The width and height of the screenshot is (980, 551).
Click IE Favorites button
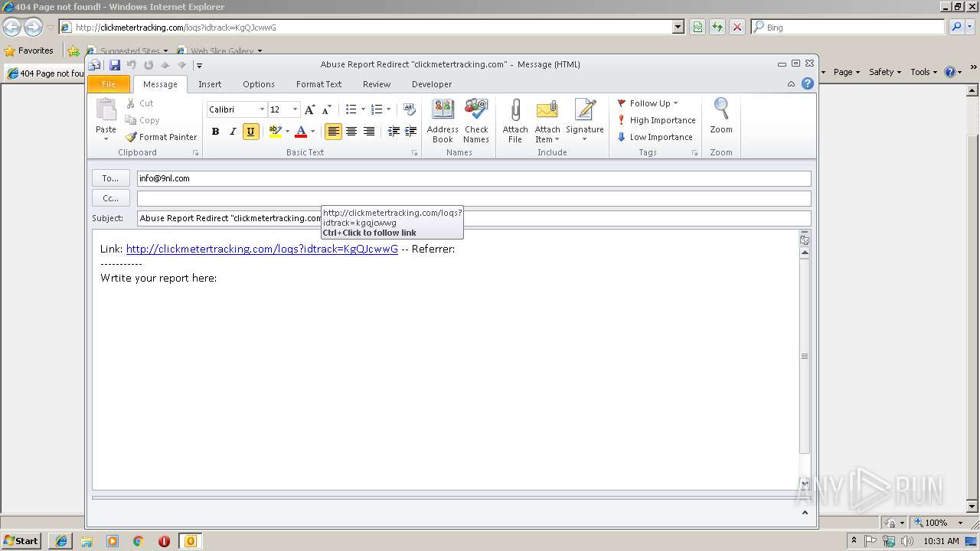[x=29, y=51]
